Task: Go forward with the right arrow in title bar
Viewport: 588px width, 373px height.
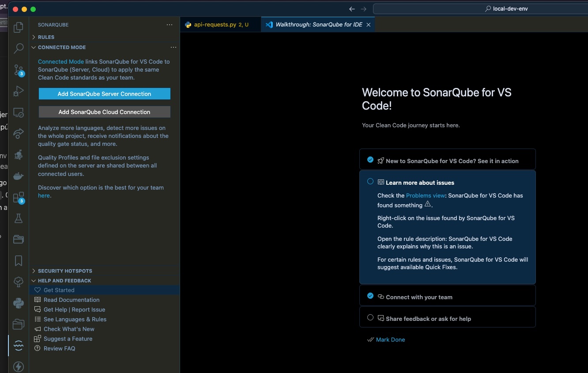Action: [364, 9]
